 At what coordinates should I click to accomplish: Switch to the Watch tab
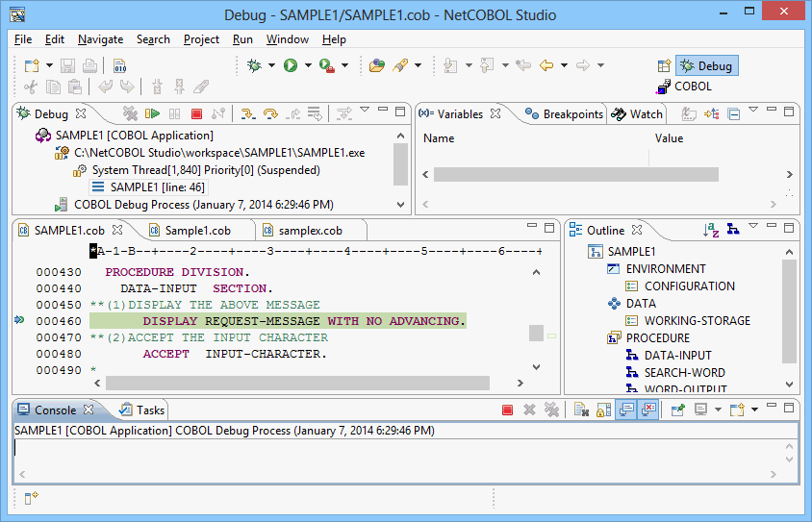[x=637, y=113]
